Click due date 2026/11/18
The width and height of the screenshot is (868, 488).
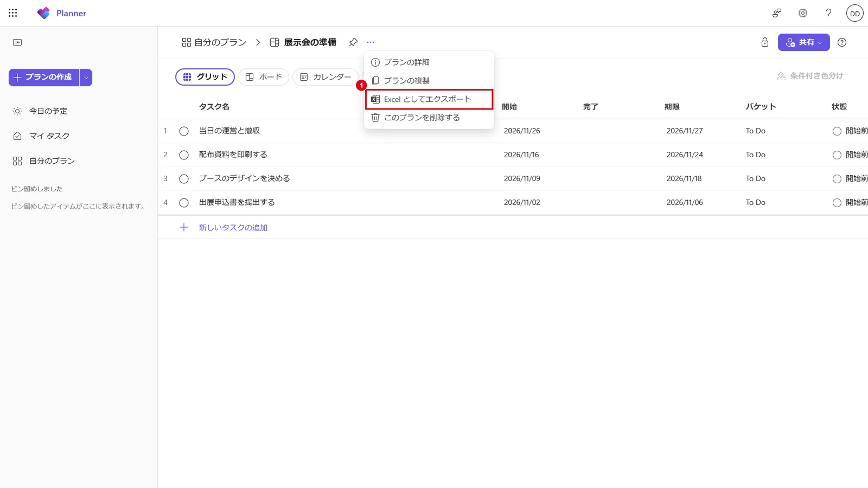684,178
